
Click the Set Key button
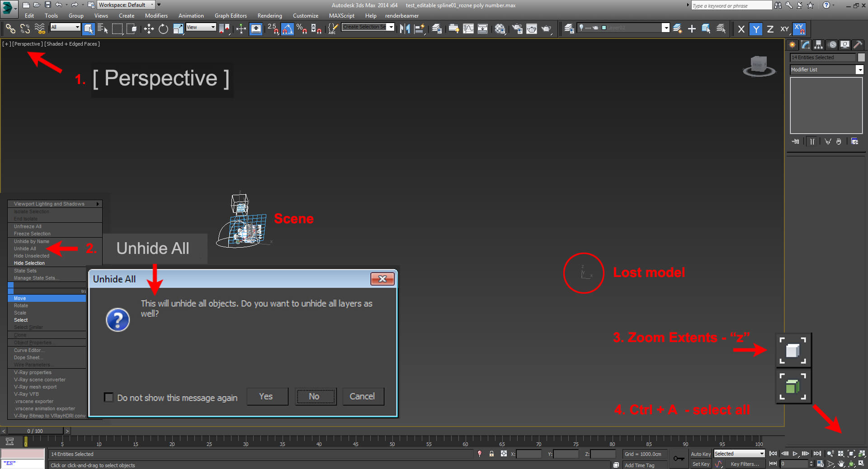[700, 464]
